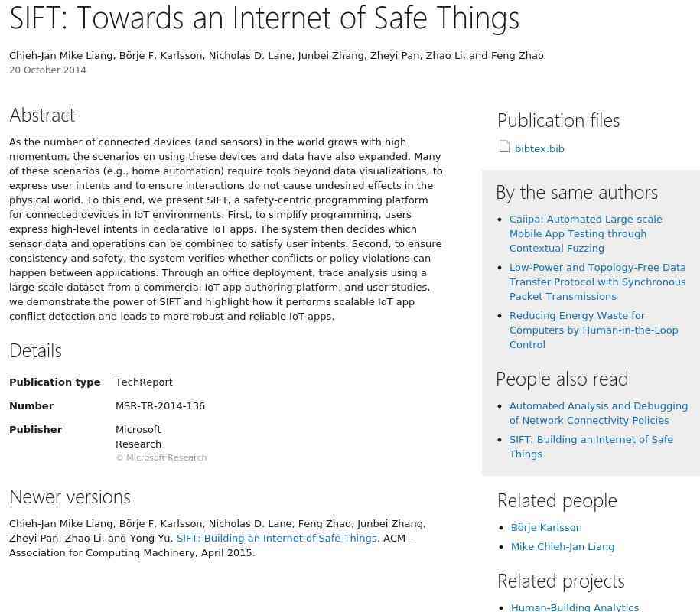Click the By the same authors heading
The width and height of the screenshot is (700, 612).
click(x=577, y=193)
